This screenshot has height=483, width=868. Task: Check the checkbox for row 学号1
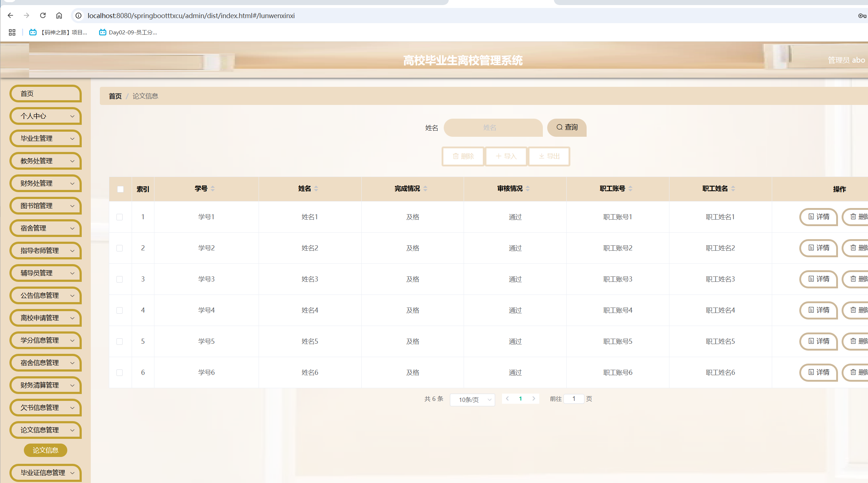click(120, 217)
